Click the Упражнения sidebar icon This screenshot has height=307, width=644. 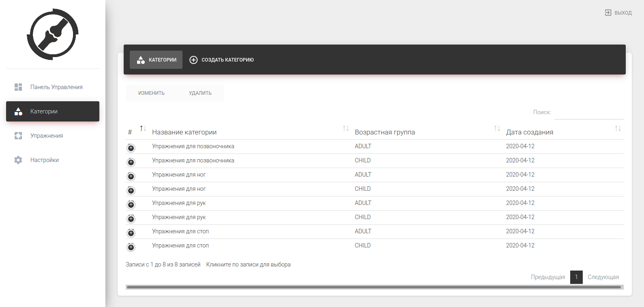point(18,136)
